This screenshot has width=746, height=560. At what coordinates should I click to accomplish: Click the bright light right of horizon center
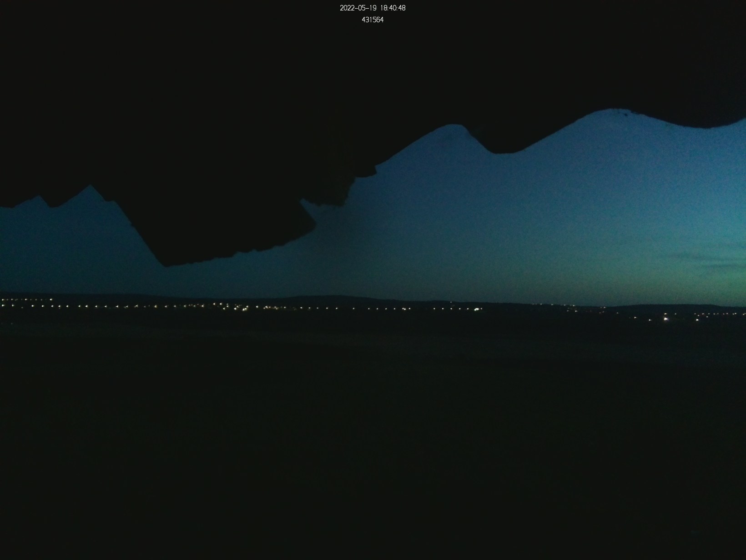pos(477,309)
